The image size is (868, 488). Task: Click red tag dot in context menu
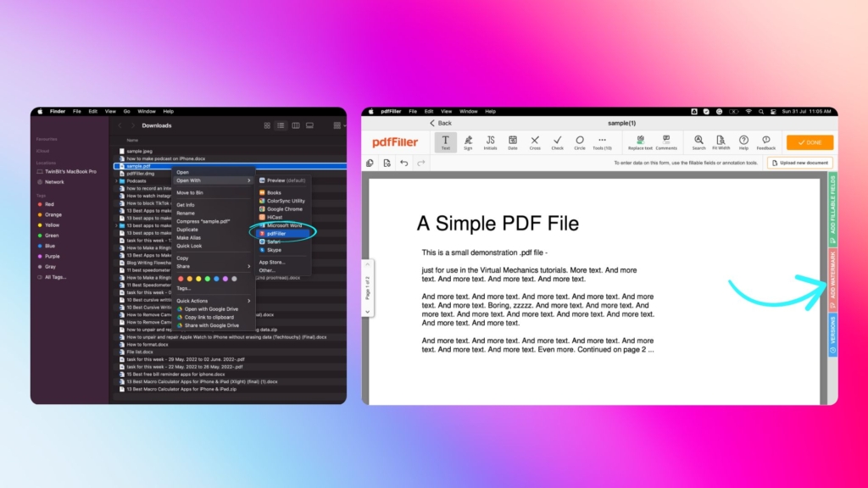click(181, 279)
